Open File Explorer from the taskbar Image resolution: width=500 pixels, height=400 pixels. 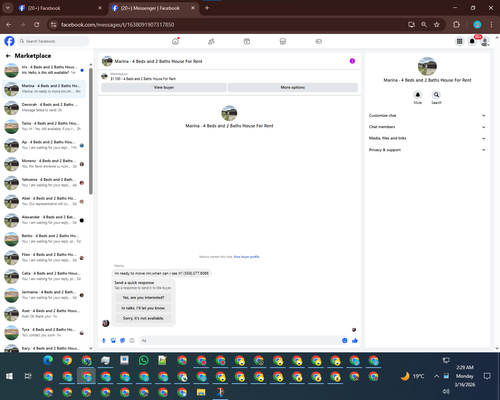point(201,392)
